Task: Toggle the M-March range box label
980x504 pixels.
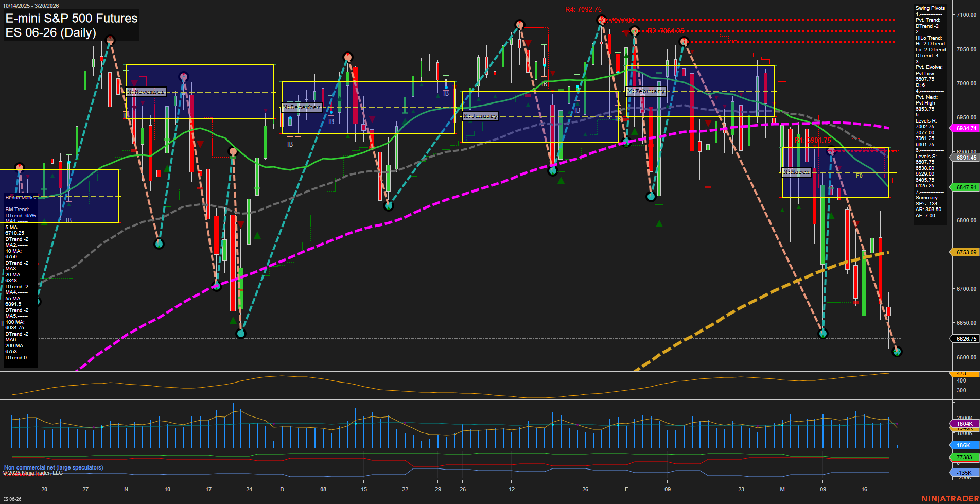Action: [x=796, y=172]
